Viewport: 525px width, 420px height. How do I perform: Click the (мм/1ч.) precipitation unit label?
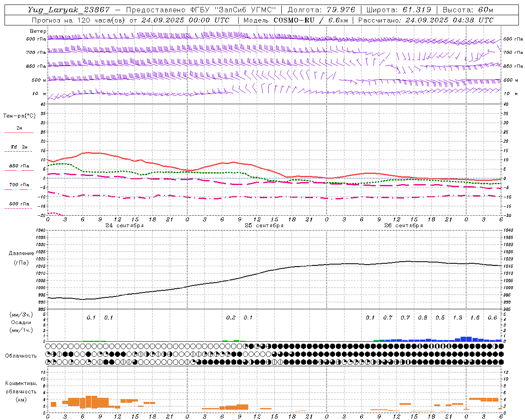pyautogui.click(x=21, y=330)
